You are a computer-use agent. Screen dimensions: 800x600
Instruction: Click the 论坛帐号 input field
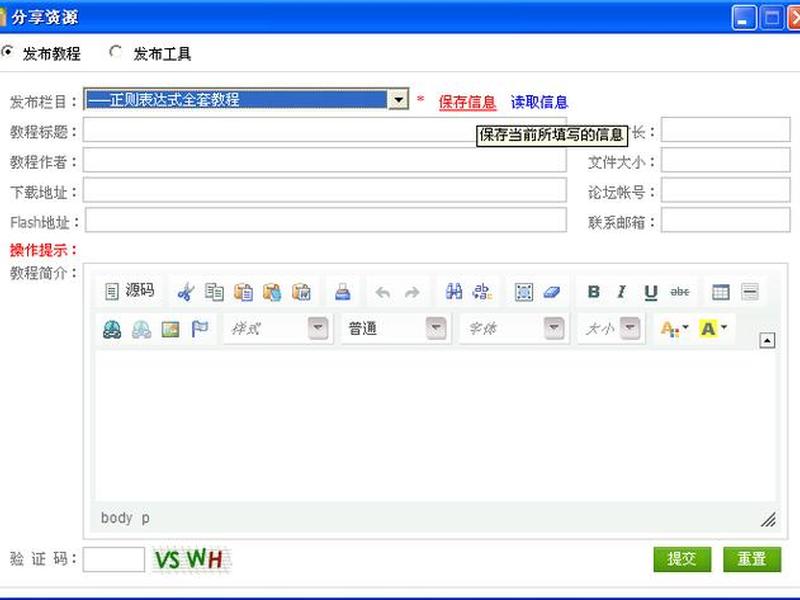(x=726, y=190)
